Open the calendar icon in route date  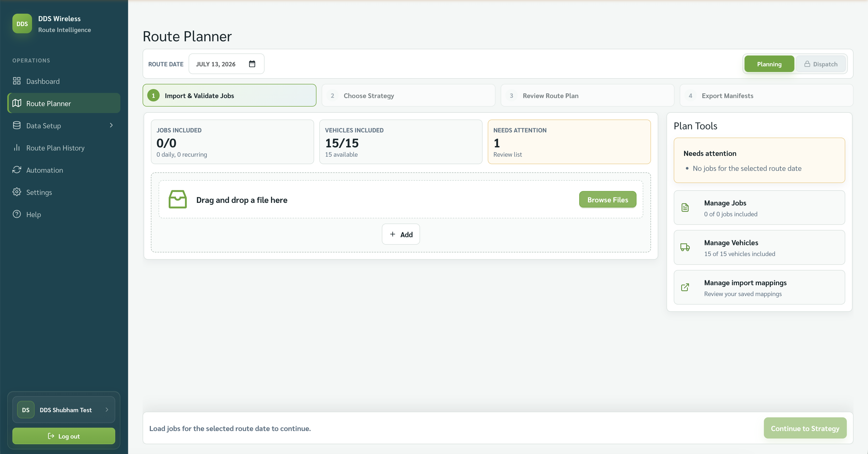(252, 64)
